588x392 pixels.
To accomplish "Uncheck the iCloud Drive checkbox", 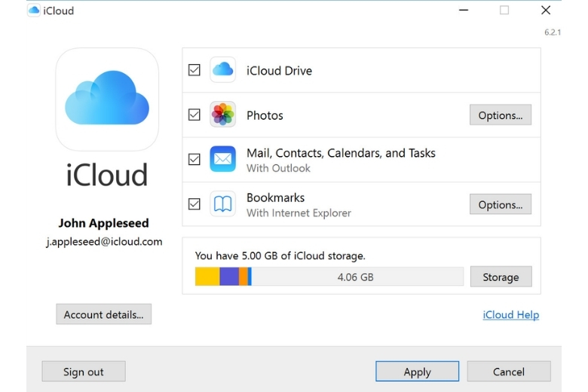I will (x=194, y=70).
